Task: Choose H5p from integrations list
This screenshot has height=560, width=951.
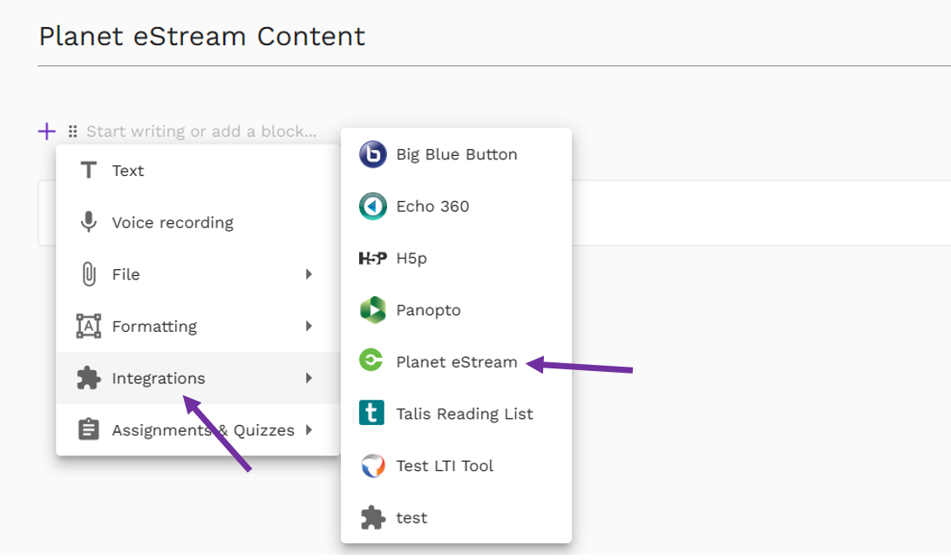Action: pyautogui.click(x=456, y=258)
